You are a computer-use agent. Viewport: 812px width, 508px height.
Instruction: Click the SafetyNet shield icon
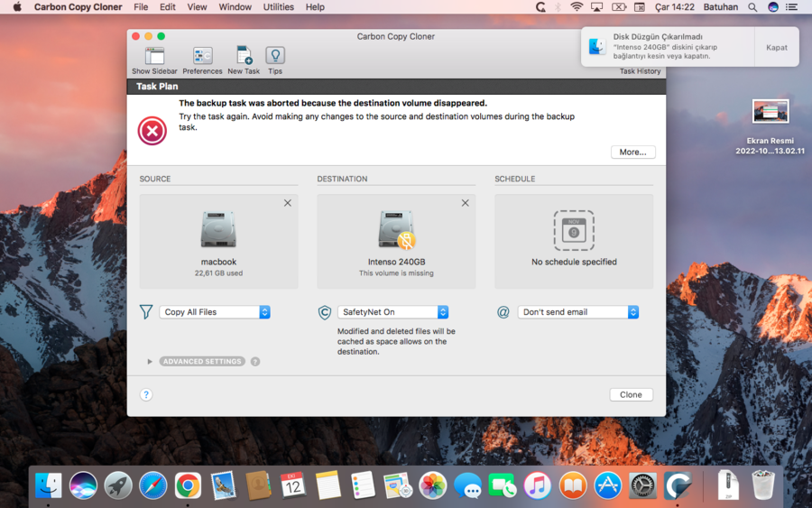pos(325,312)
